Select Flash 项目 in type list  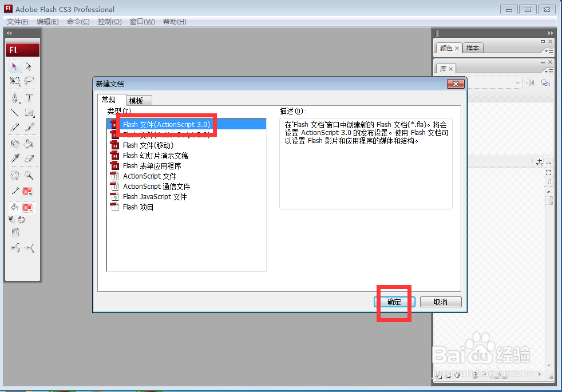(x=187, y=207)
